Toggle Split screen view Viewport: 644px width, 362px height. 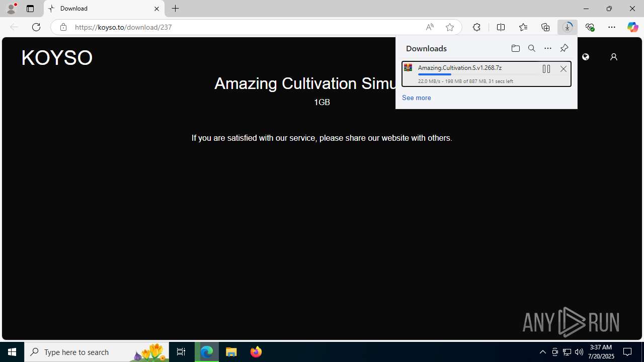[x=501, y=27]
